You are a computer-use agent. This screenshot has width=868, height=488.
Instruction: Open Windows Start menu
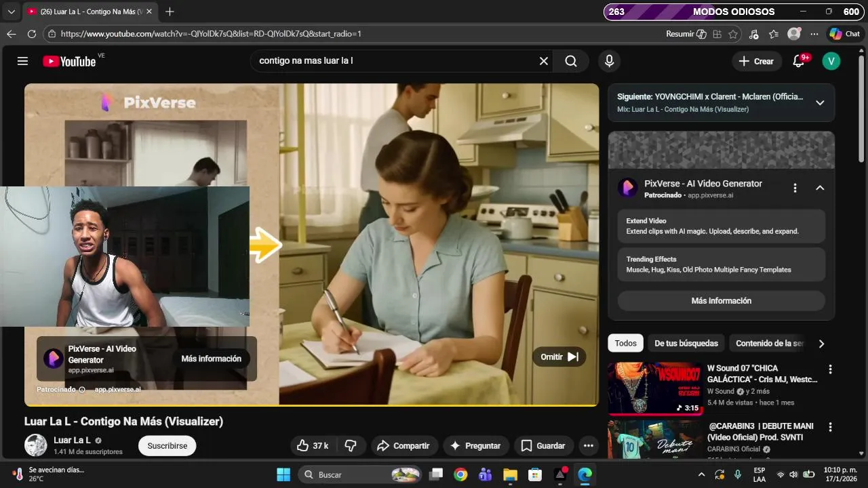(283, 474)
